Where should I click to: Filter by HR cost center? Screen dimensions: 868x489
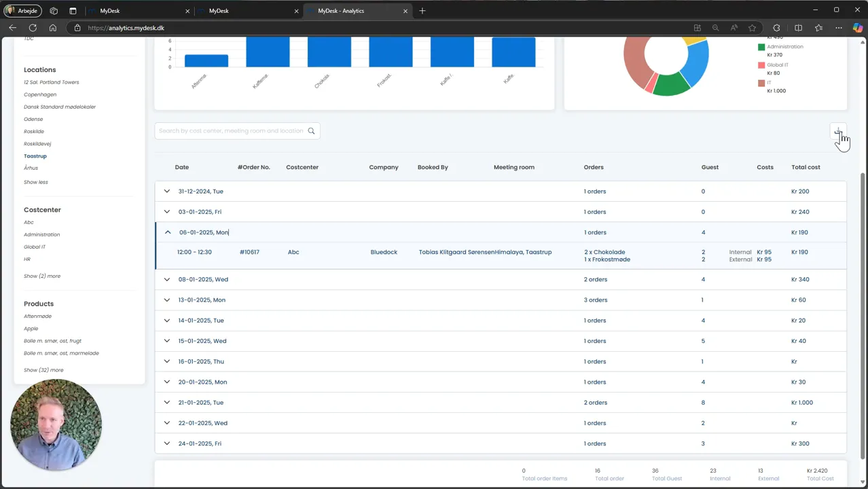point(27,259)
